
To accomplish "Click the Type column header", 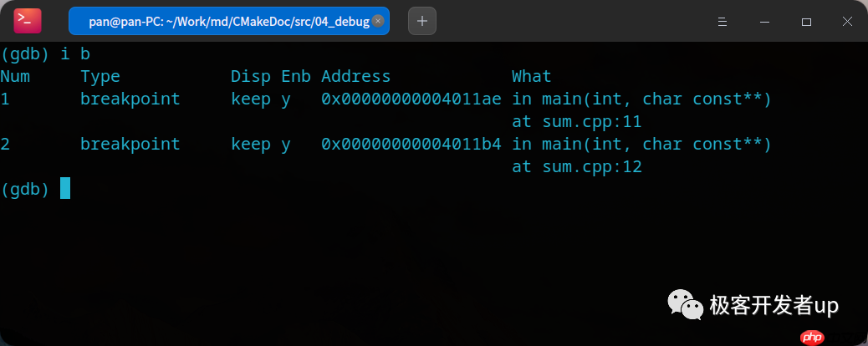I will [x=100, y=77].
